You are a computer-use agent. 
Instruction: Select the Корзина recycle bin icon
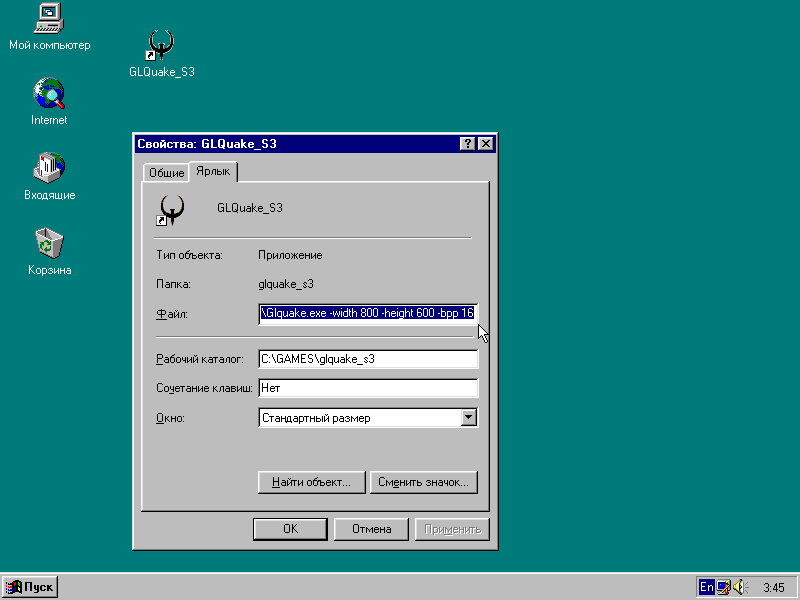[x=49, y=251]
